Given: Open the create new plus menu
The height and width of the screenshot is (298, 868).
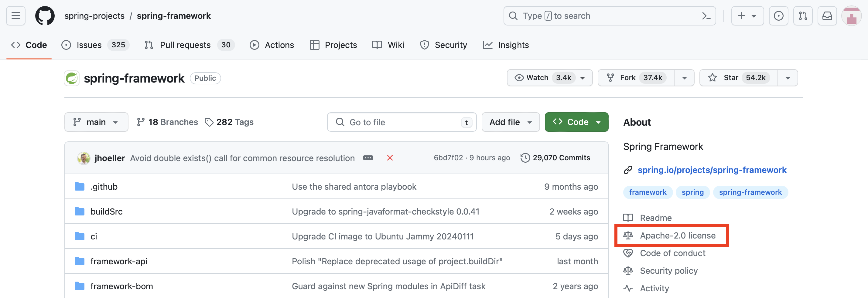Looking at the screenshot, I should point(747,16).
